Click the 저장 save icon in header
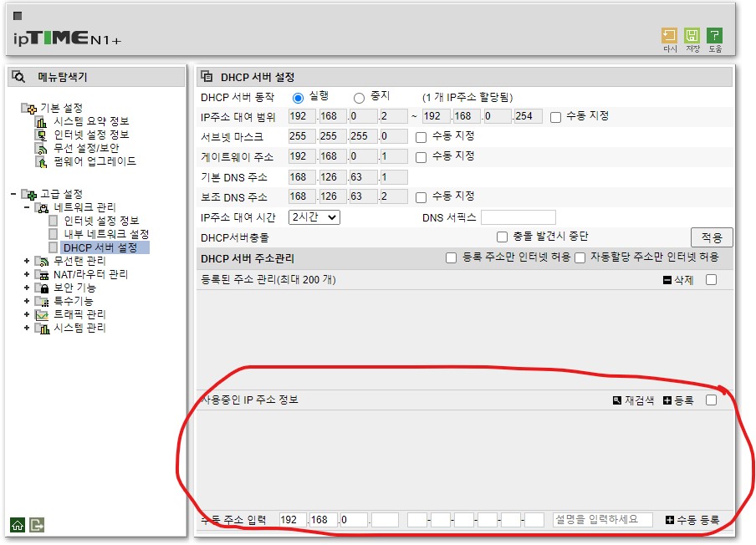The image size is (756, 545). pyautogui.click(x=692, y=36)
